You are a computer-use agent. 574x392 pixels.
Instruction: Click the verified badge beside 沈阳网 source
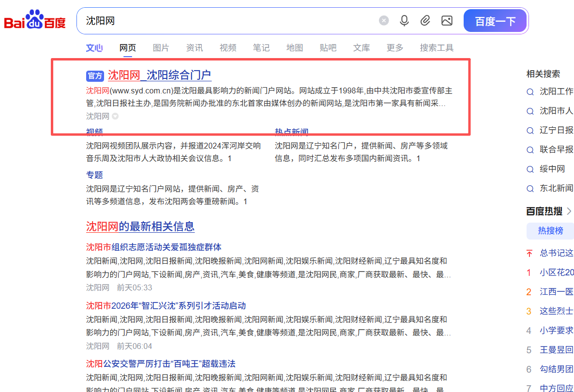[115, 116]
